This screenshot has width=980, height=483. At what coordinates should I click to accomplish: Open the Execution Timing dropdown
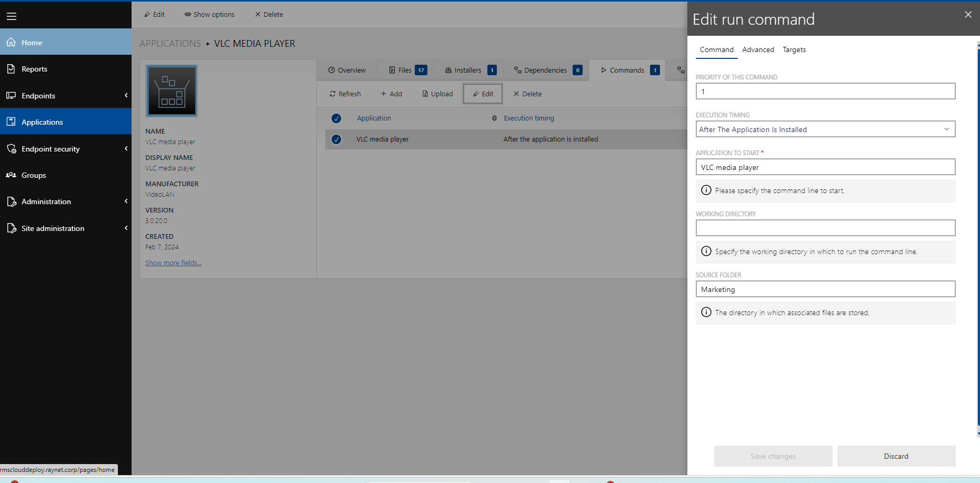(x=825, y=129)
